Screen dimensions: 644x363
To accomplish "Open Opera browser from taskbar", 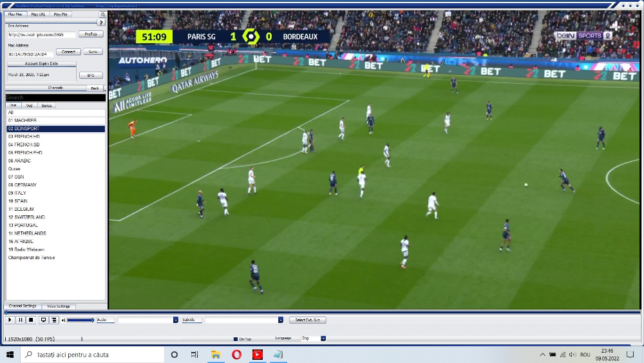I will 236,355.
